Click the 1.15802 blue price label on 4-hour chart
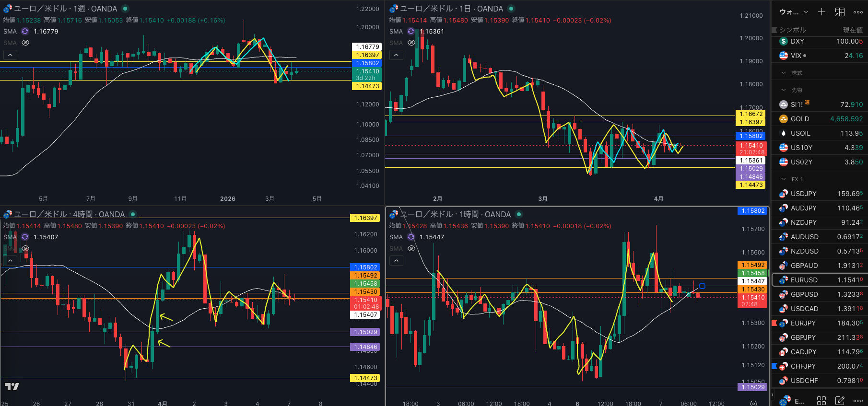The width and height of the screenshot is (868, 406). tap(365, 267)
